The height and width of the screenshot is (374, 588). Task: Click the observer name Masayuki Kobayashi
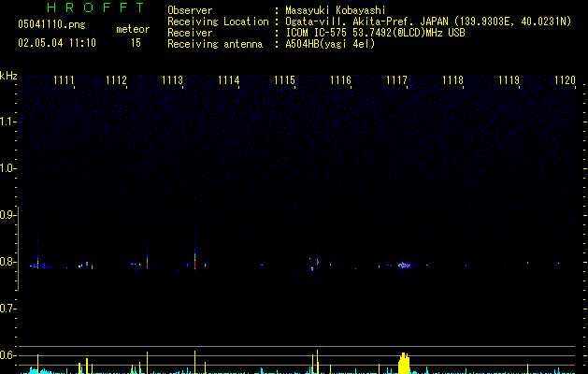[x=336, y=10]
